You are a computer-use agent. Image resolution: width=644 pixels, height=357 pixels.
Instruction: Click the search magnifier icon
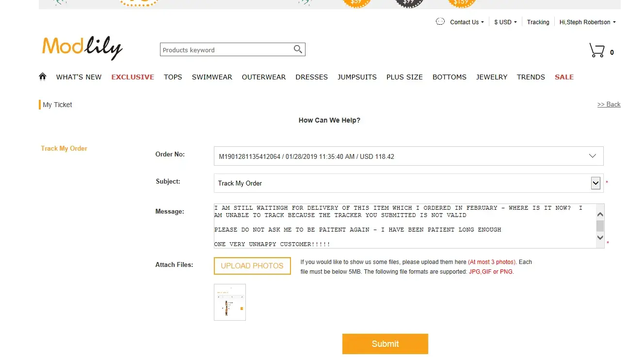[x=298, y=49]
